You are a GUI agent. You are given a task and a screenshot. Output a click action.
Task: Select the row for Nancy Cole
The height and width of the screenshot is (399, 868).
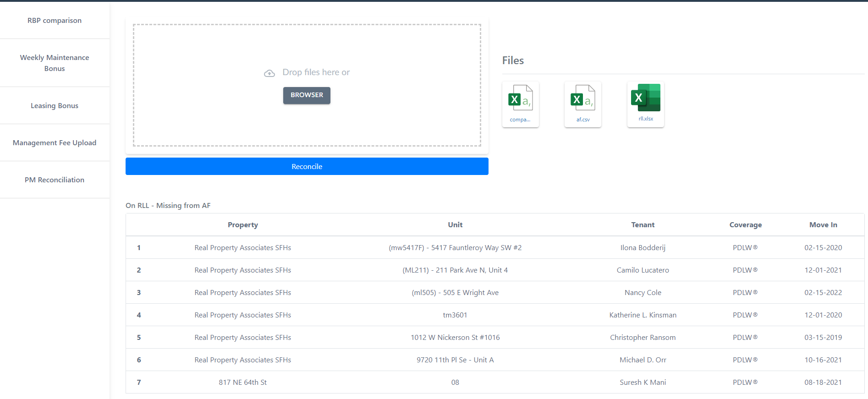tap(643, 293)
